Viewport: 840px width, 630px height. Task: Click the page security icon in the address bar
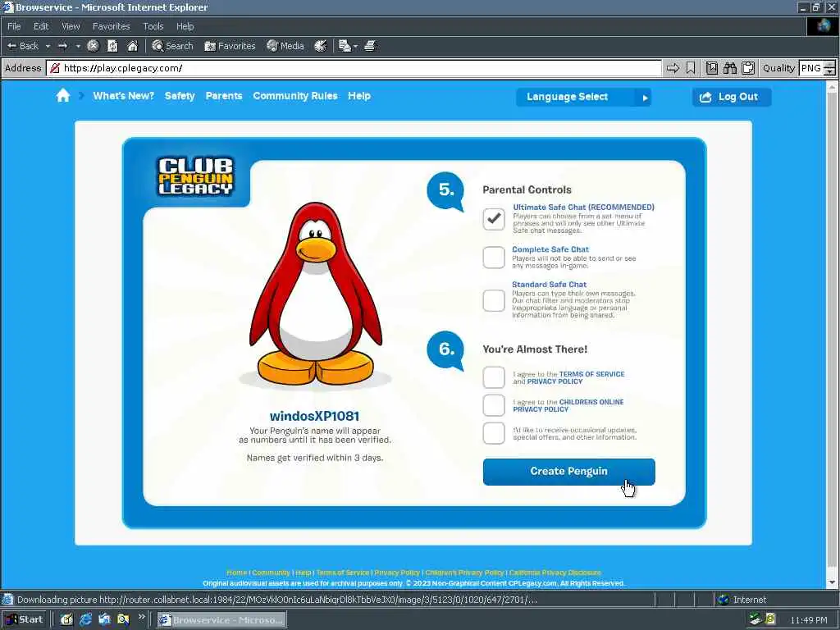point(54,68)
